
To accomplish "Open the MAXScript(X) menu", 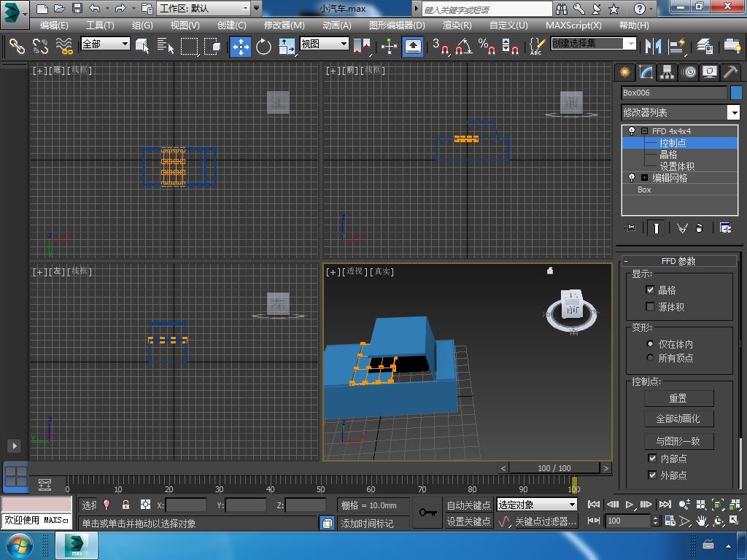I will click(573, 26).
